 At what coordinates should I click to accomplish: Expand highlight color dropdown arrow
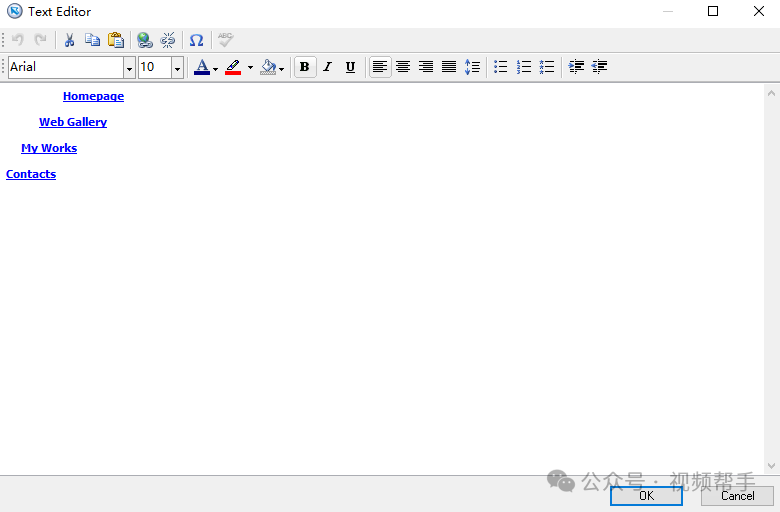click(250, 68)
